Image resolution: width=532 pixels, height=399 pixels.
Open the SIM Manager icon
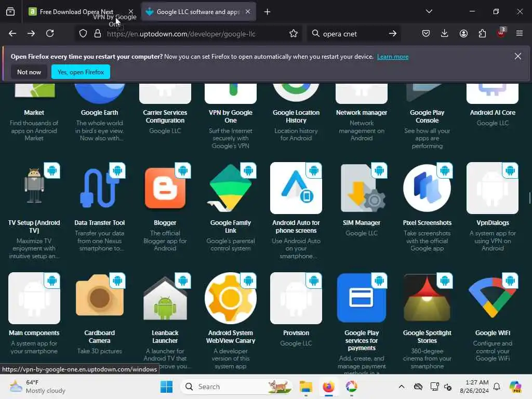362,188
